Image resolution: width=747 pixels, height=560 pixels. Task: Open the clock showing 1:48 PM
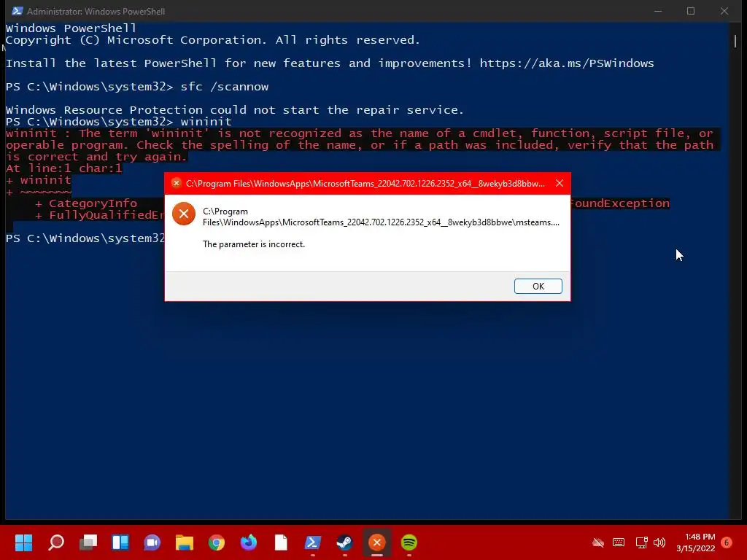click(x=695, y=542)
